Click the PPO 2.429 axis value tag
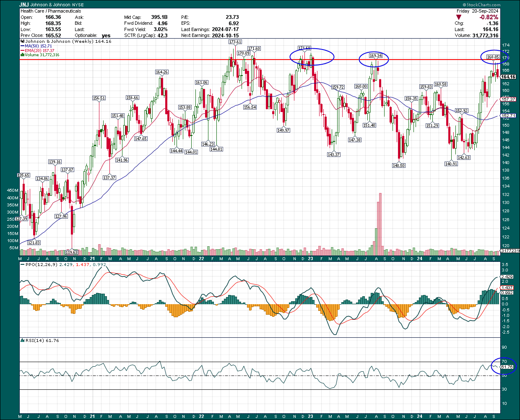Viewport: 520px width, 420px height. pos(507,277)
